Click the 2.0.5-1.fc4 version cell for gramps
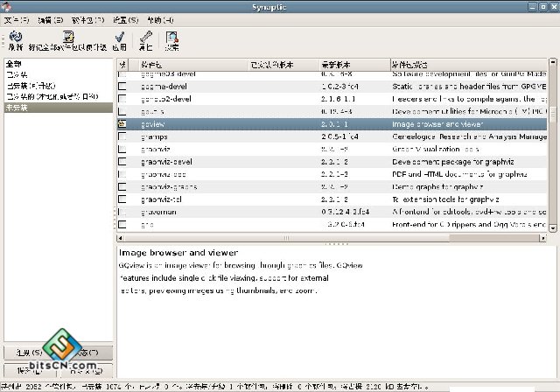The height and width of the screenshot is (392, 560). pyautogui.click(x=339, y=136)
